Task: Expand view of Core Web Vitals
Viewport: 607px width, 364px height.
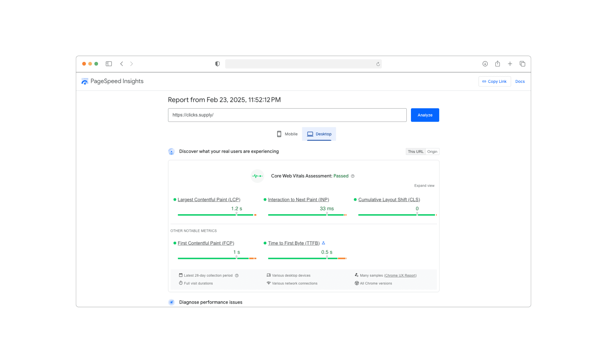Action: [x=424, y=186]
